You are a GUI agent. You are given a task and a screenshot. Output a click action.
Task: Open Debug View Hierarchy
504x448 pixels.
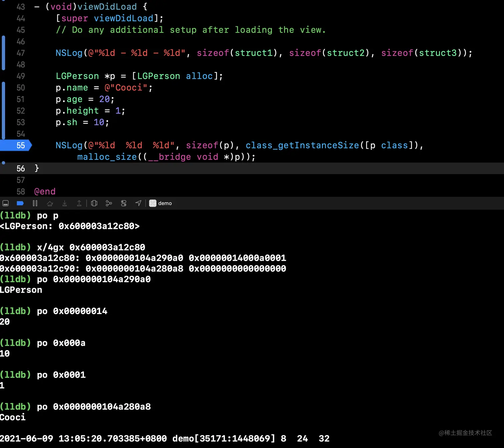tap(94, 203)
